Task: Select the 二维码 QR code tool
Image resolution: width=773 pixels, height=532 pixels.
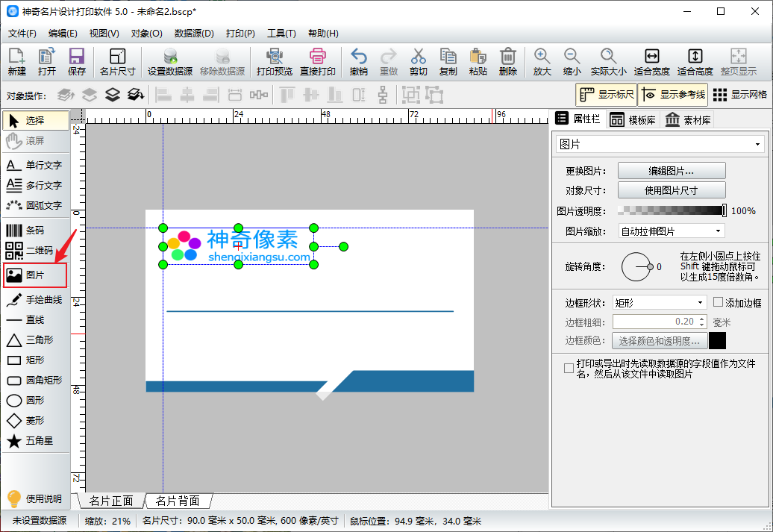Action: pyautogui.click(x=35, y=251)
